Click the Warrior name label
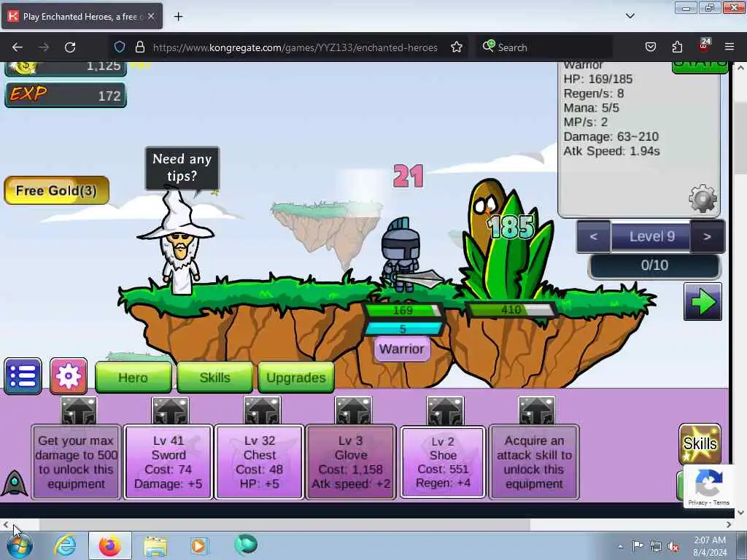This screenshot has width=747, height=560. click(402, 349)
